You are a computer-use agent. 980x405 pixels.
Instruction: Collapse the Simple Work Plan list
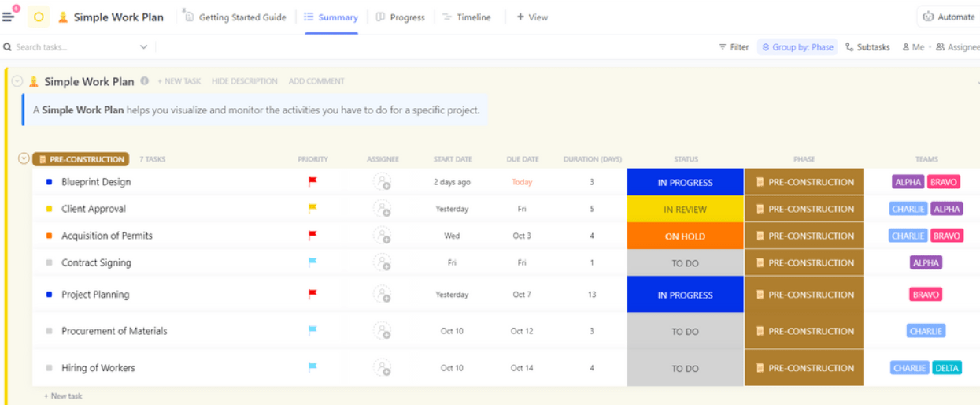(x=17, y=81)
